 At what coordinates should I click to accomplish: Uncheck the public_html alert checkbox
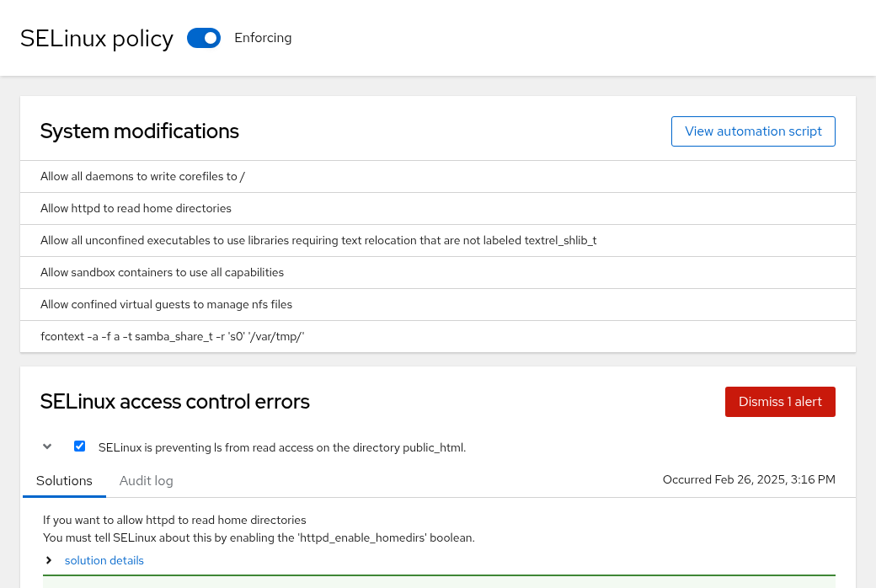click(79, 446)
